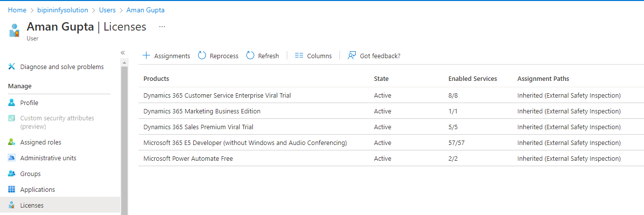Click Aman Gupta breadcrumb link
Viewport: 644px width, 215px height.
145,10
